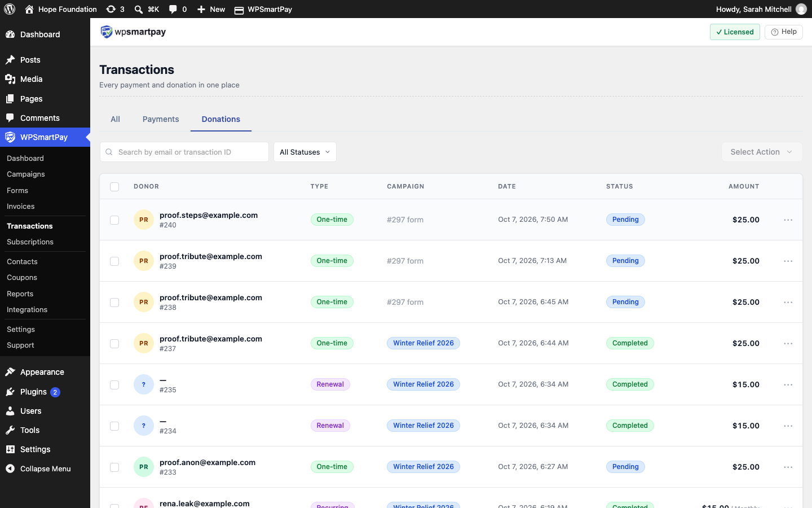Click the plus New item in admin bar
This screenshot has height=508, width=812.
[x=211, y=9]
